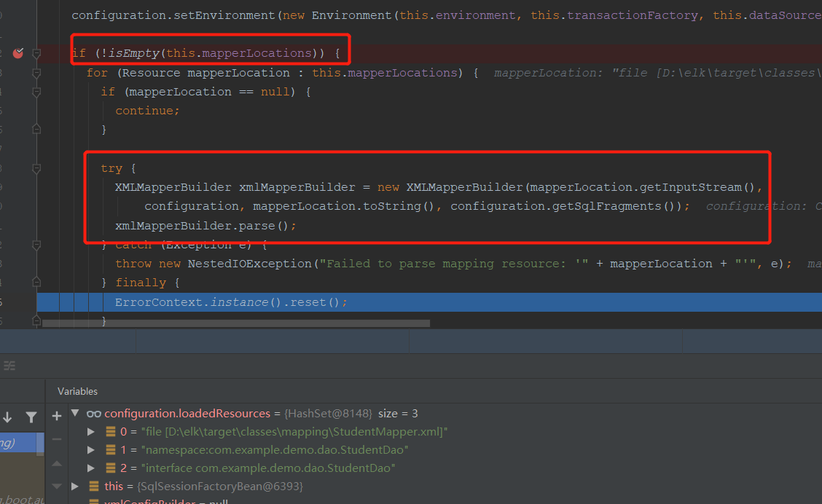The height and width of the screenshot is (504, 822).
Task: Add a new watch with the plus icon
Action: 57,417
